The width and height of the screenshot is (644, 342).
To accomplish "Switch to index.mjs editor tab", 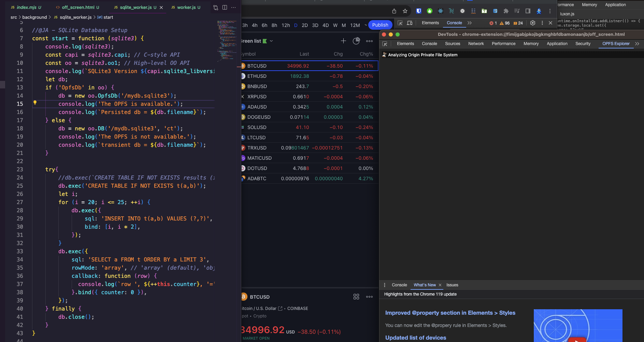I will pos(26,7).
